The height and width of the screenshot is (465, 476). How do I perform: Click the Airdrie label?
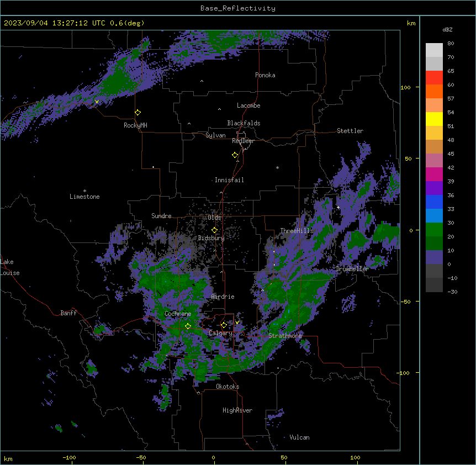223,297
